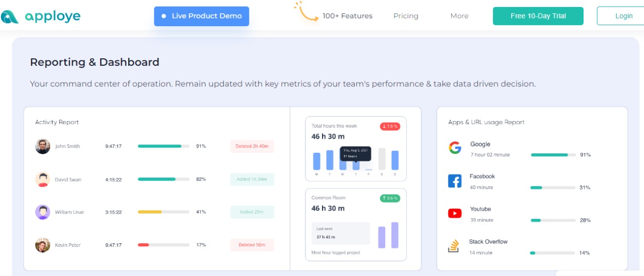Open David Swan's avatar

pos(43,179)
